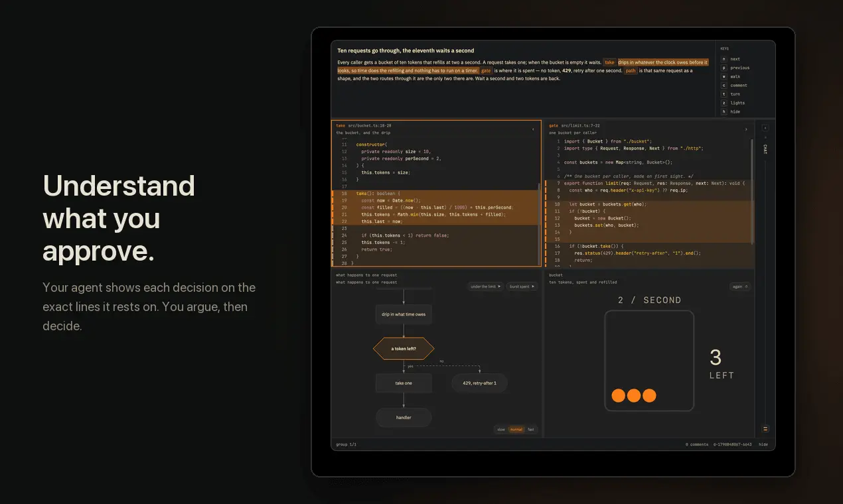Click the 'n' key badge for next

724,59
